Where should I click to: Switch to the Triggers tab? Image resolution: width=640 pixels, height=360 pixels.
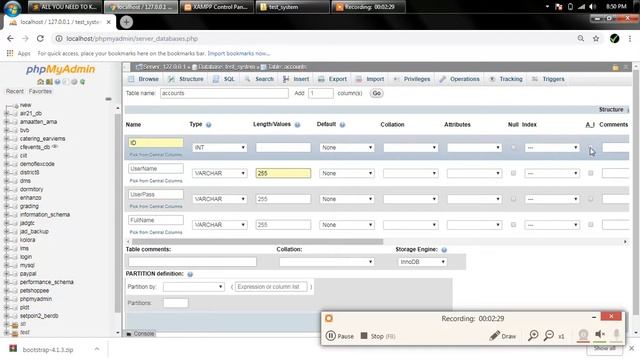pyautogui.click(x=548, y=79)
